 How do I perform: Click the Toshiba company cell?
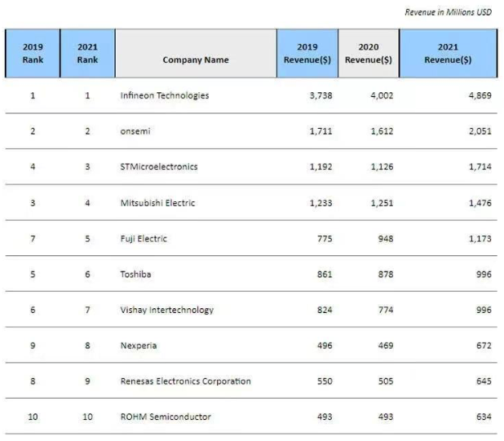(135, 275)
